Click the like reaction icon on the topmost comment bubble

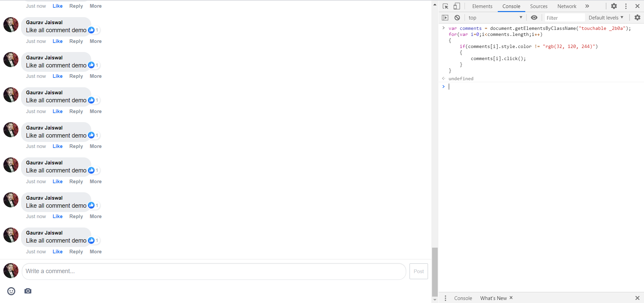point(91,30)
